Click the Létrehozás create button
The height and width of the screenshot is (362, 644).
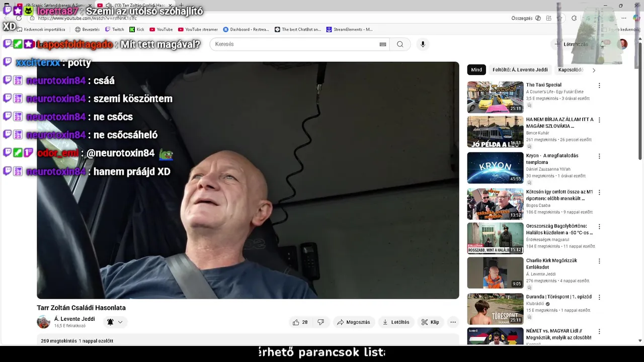pyautogui.click(x=571, y=44)
